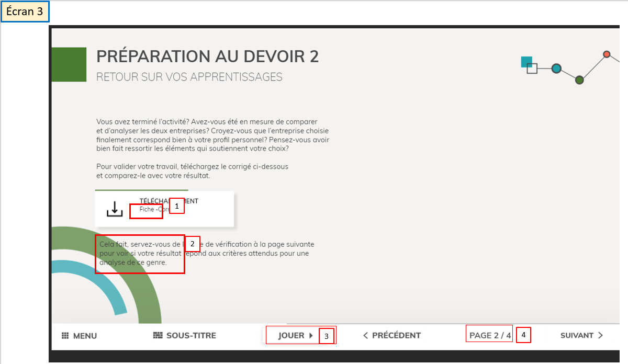Image resolution: width=628 pixels, height=364 pixels.
Task: Click annotation marker number 1
Action: (x=177, y=207)
